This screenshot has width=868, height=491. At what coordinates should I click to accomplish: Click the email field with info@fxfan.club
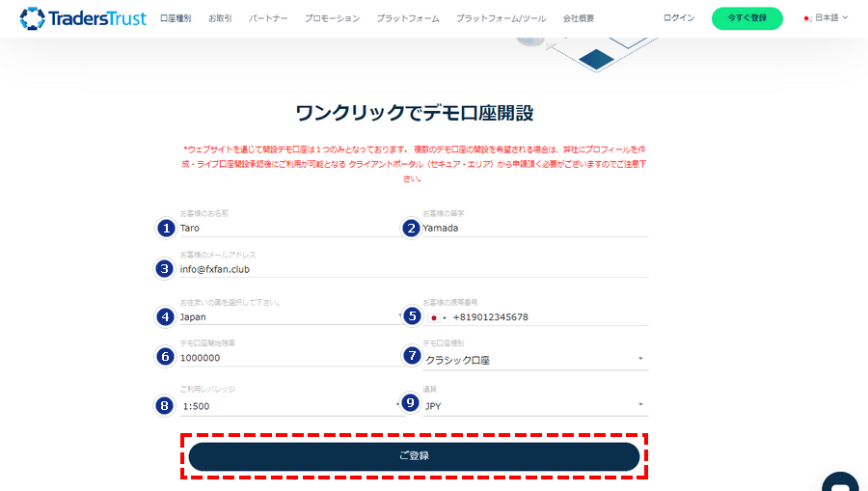click(414, 269)
